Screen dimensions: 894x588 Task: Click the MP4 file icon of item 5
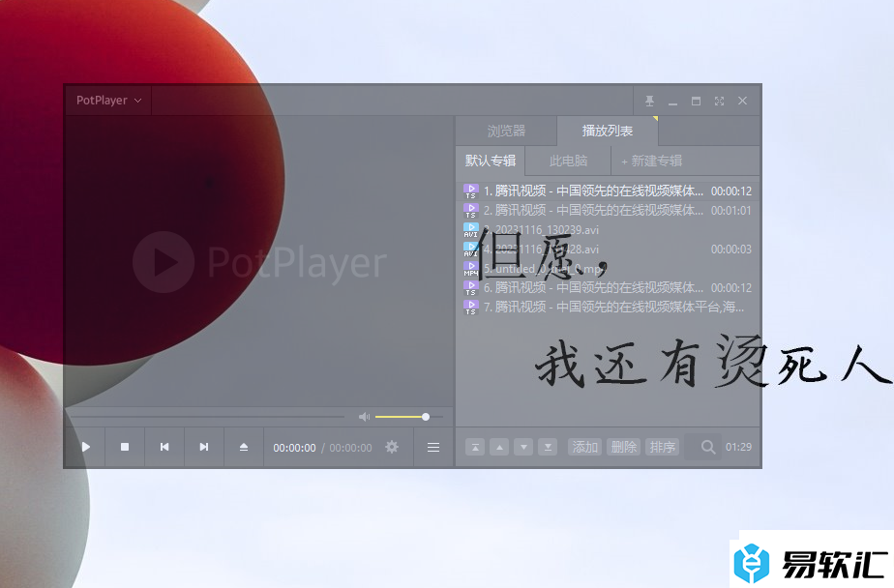click(x=471, y=269)
